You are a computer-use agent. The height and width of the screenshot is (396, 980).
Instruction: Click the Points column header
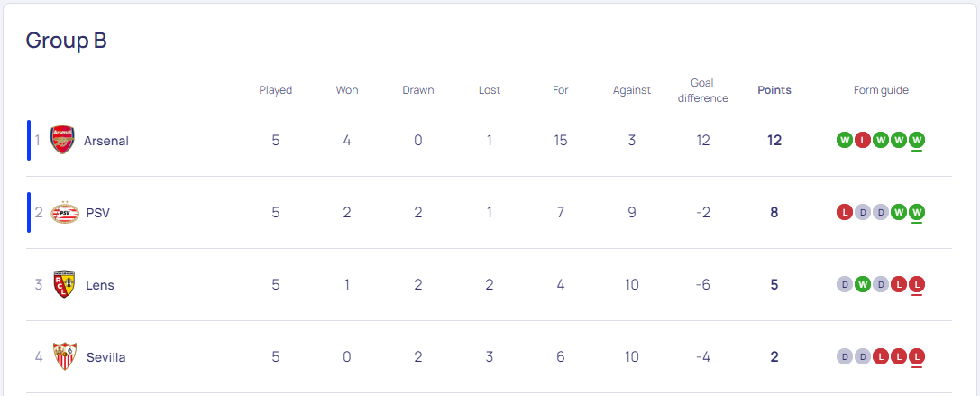[x=774, y=90]
